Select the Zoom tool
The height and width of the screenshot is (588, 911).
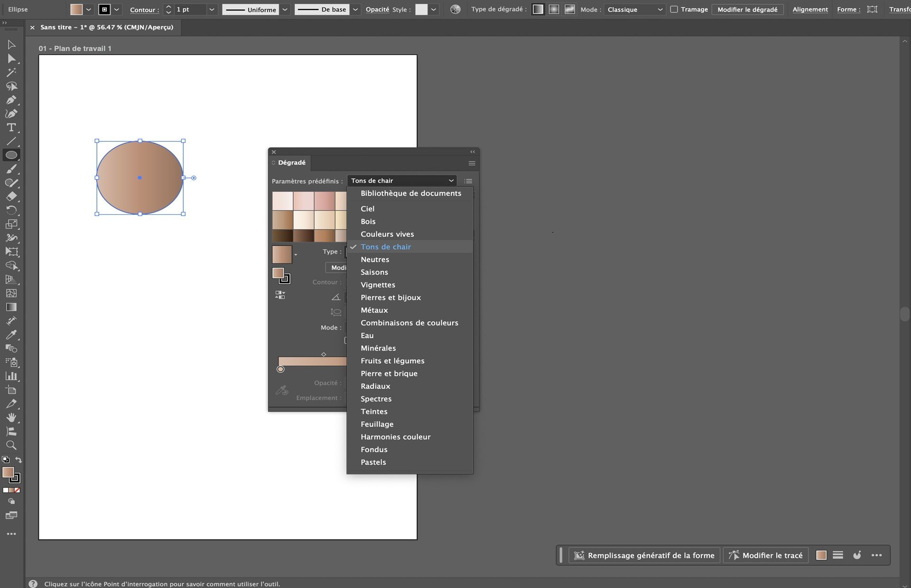click(x=11, y=445)
